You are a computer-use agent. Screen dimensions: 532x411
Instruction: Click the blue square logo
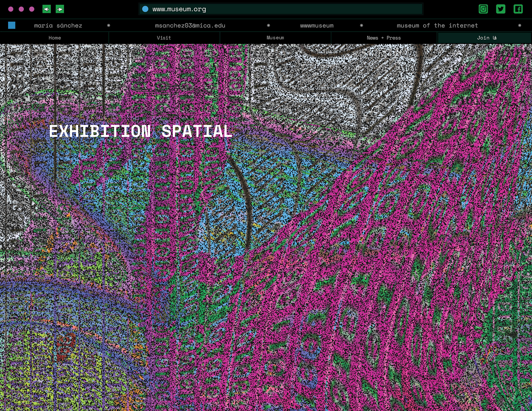pos(12,25)
